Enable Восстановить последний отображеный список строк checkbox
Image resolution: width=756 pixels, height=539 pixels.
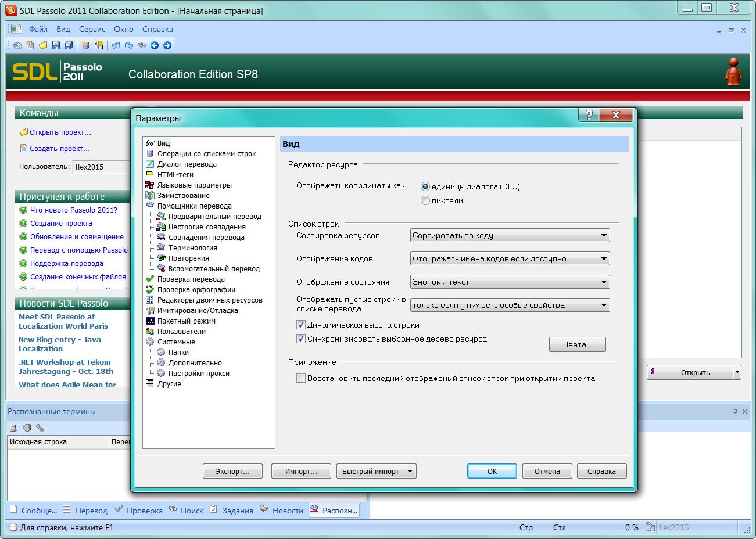click(301, 378)
